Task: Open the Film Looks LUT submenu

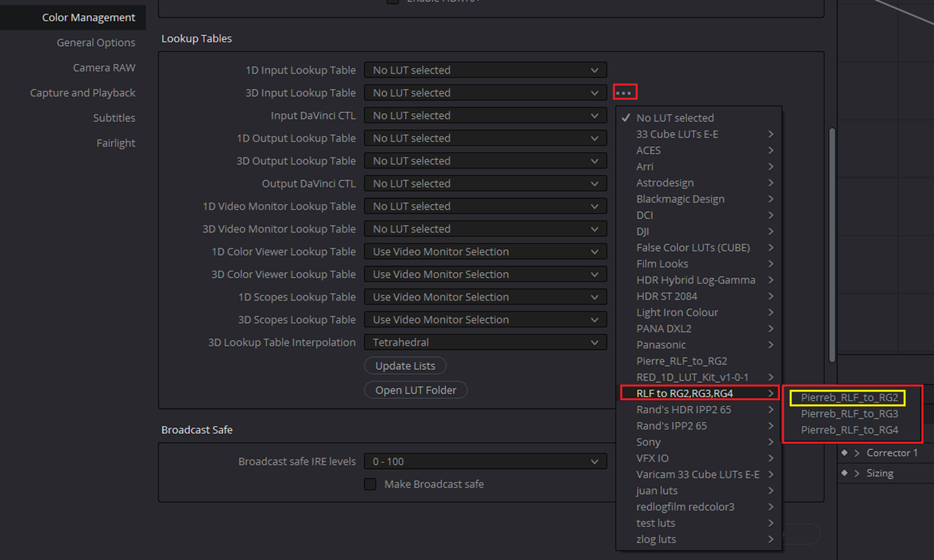Action: (699, 264)
